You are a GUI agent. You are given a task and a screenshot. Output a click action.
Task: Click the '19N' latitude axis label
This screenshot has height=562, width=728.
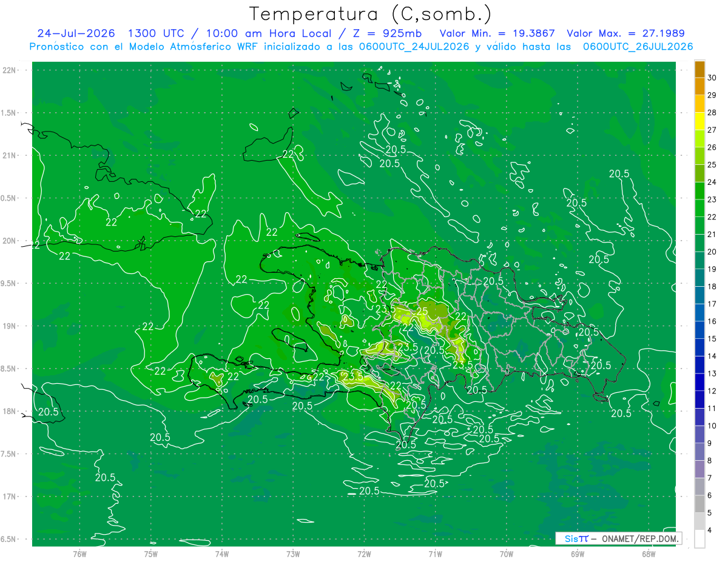[x=10, y=326]
